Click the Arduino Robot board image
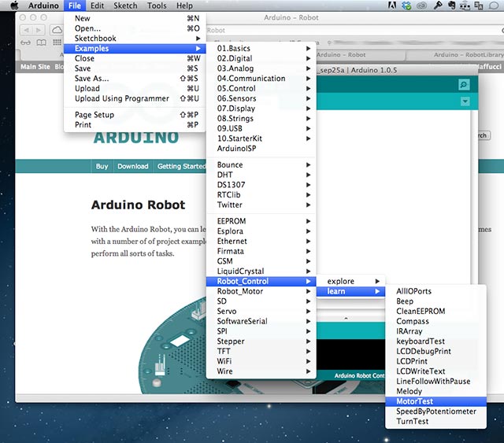 [173, 347]
